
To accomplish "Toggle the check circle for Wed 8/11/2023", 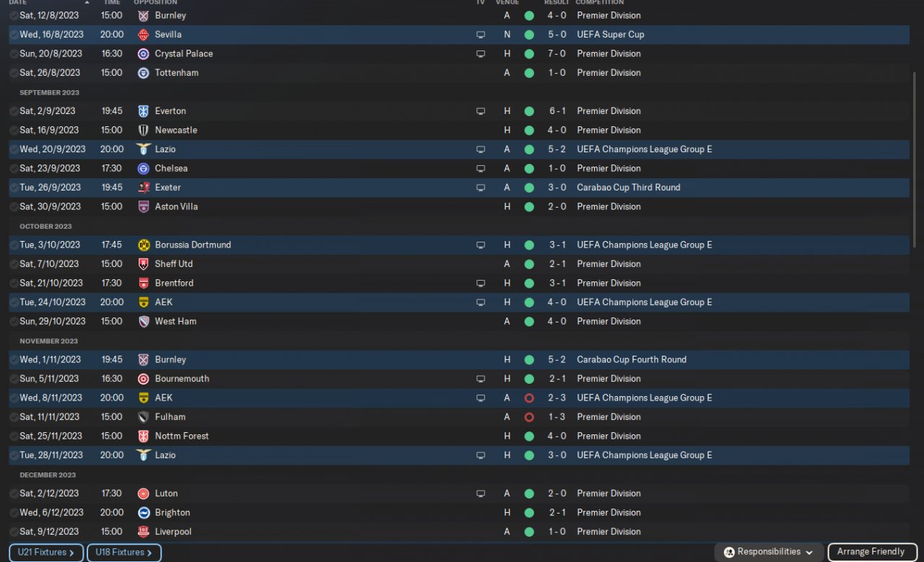I will tap(14, 398).
